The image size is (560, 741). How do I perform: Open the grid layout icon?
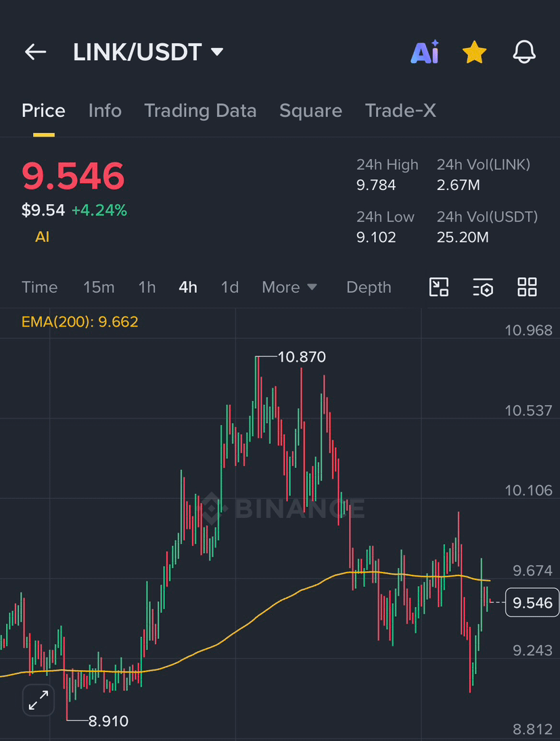[527, 287]
